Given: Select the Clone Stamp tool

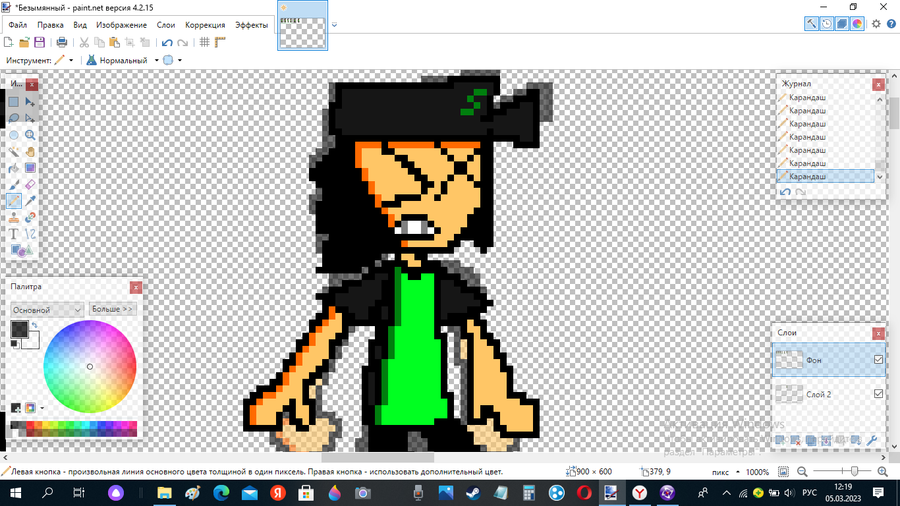Looking at the screenshot, I should pos(14,217).
